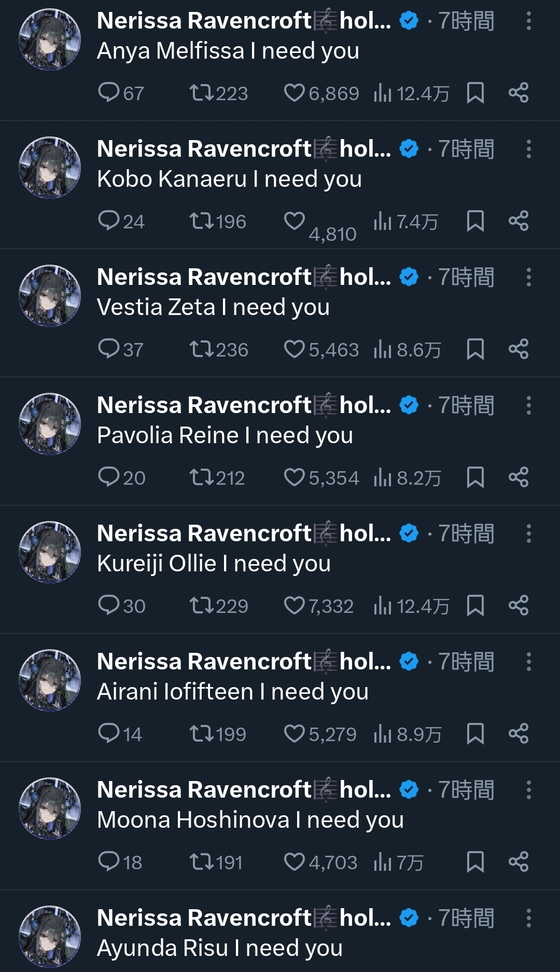The image size is (560, 972).
Task: Share the Kureiji Ollie tweet
Action: 518,606
